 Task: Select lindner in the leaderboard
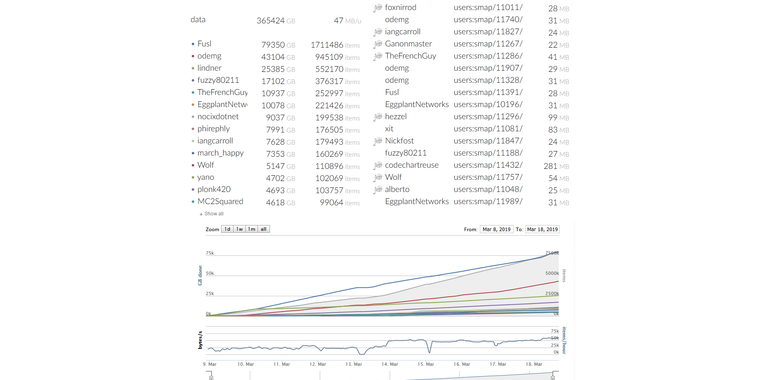click(209, 68)
